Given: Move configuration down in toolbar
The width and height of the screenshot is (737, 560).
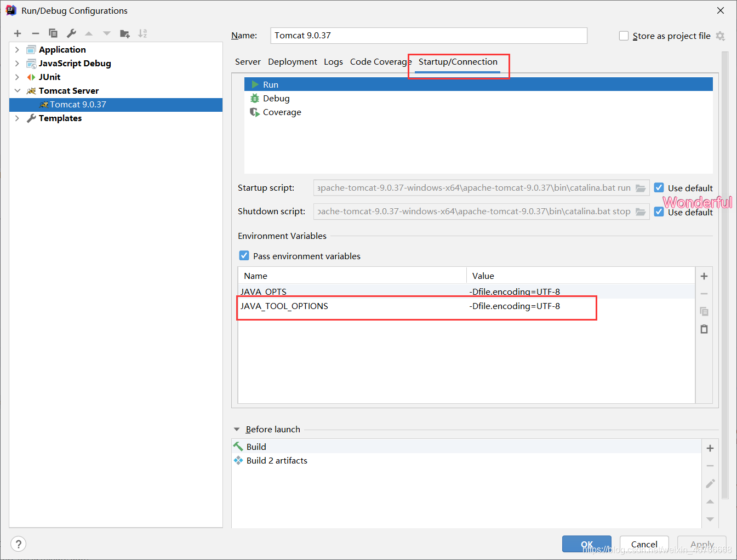Looking at the screenshot, I should (107, 33).
